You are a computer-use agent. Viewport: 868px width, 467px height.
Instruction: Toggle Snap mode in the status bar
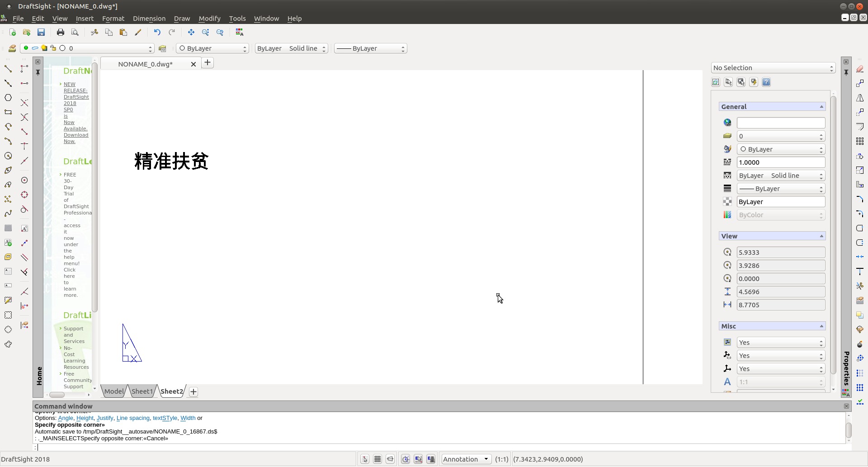365,459
